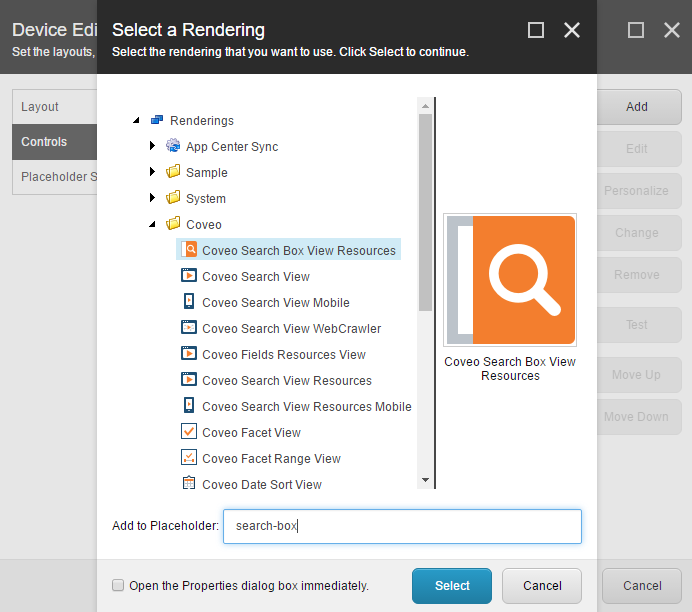Close the Select a Rendering dialog
Viewport: 692px width, 612px height.
click(572, 30)
